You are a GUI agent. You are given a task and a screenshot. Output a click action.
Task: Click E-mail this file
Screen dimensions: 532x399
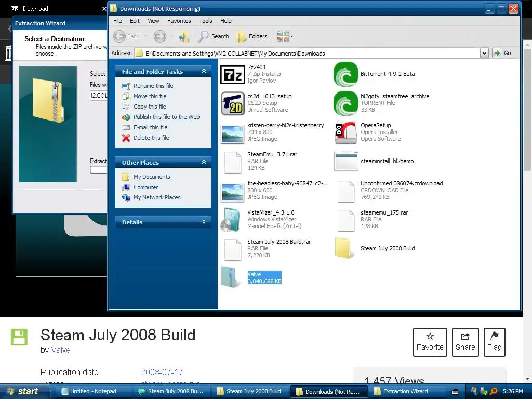click(150, 127)
